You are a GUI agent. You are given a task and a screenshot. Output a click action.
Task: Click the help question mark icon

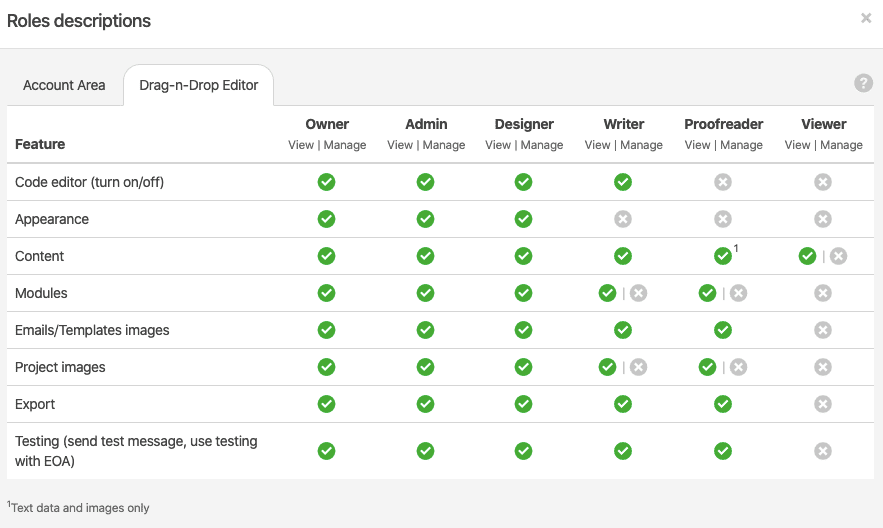[864, 84]
